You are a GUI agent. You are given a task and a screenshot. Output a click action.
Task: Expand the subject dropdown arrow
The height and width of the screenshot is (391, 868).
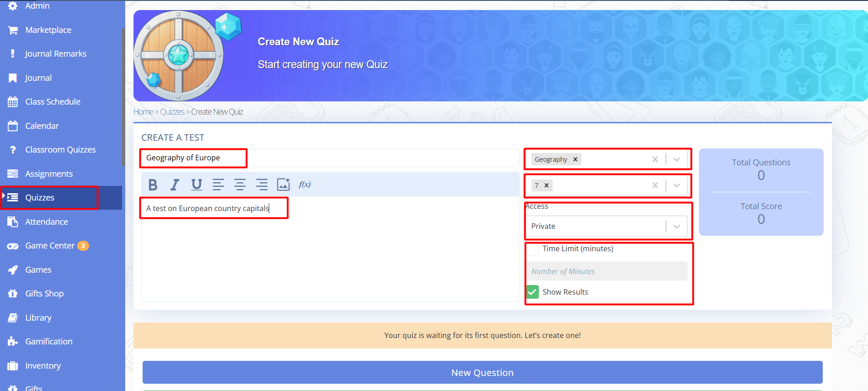click(676, 159)
